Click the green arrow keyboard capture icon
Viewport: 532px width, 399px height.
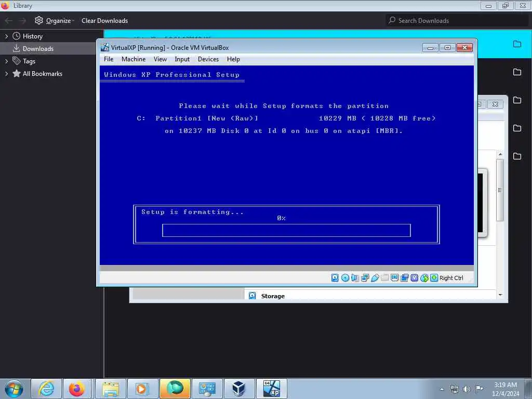[x=434, y=278]
